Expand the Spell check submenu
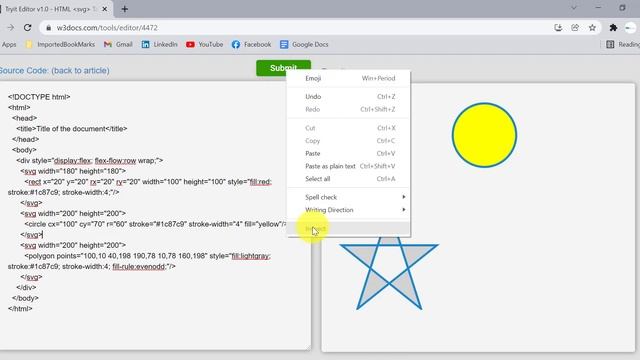640x360 pixels. 349,197
